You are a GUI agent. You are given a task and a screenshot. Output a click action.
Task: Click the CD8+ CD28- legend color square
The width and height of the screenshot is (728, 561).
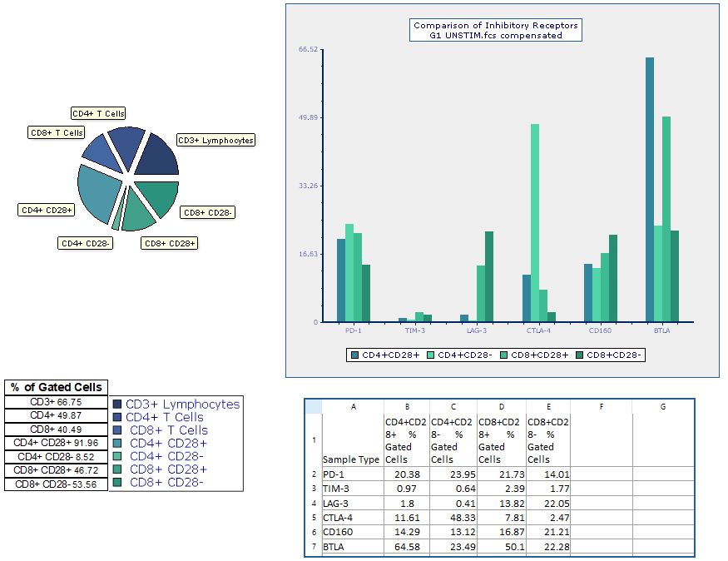click(117, 483)
